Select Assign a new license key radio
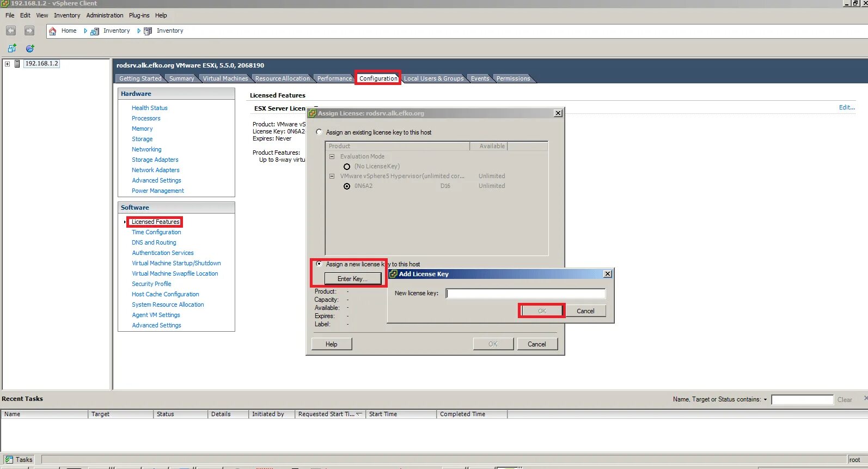 (319, 264)
